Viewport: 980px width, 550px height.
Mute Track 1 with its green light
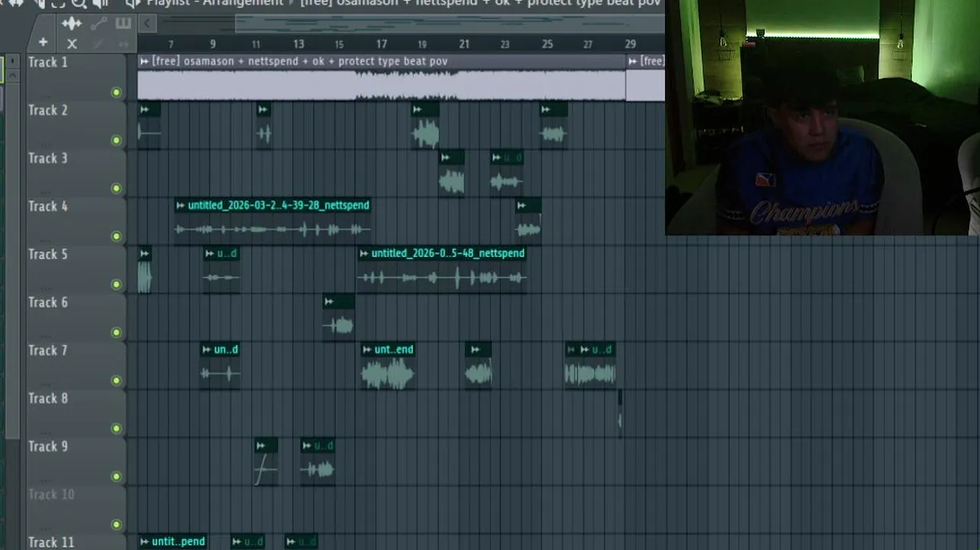(116, 92)
